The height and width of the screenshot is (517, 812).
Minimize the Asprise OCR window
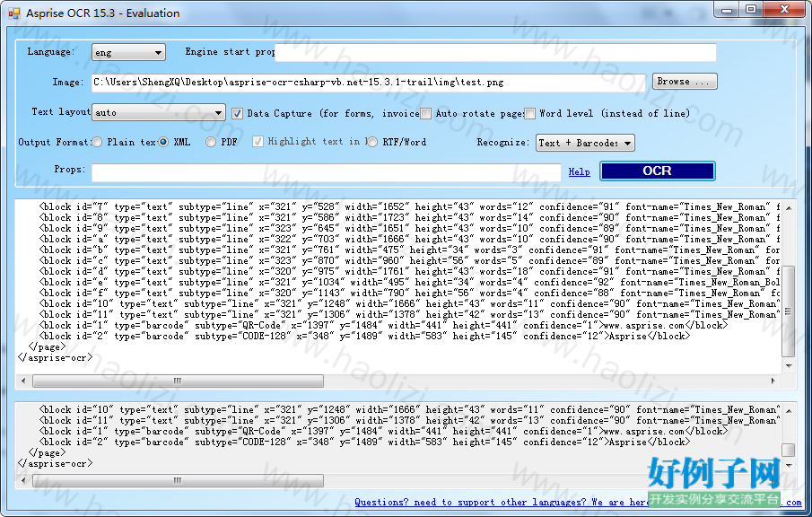click(x=727, y=10)
